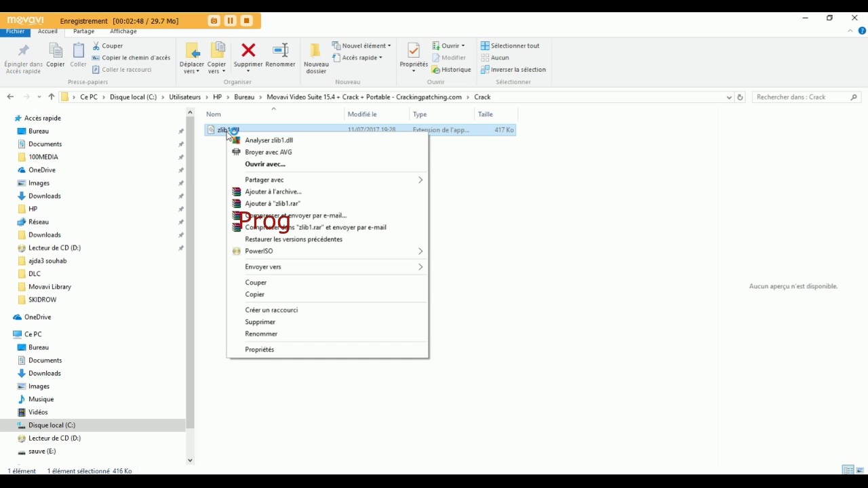Click Utilisateurs in the address breadcrumb
868x488 pixels.
(185, 97)
